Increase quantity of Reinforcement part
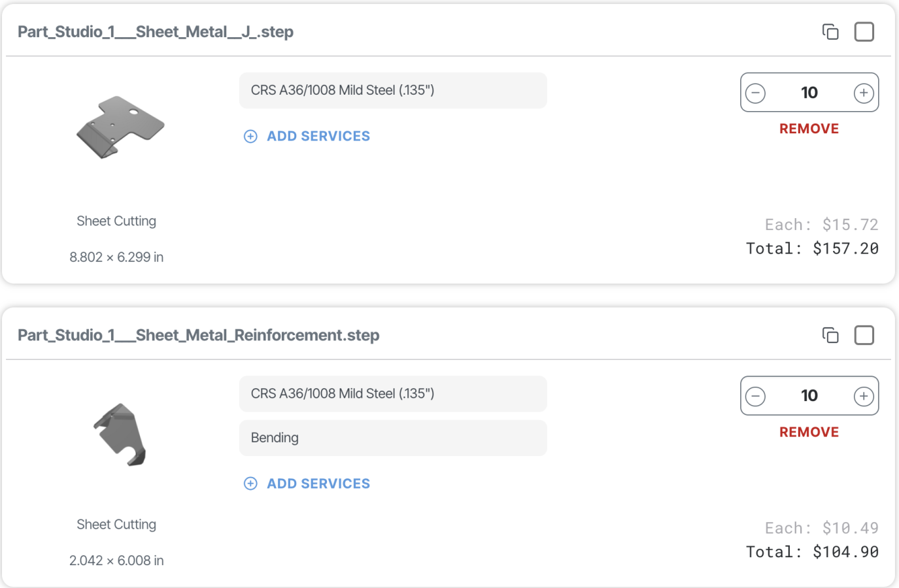899x588 pixels. point(864,396)
